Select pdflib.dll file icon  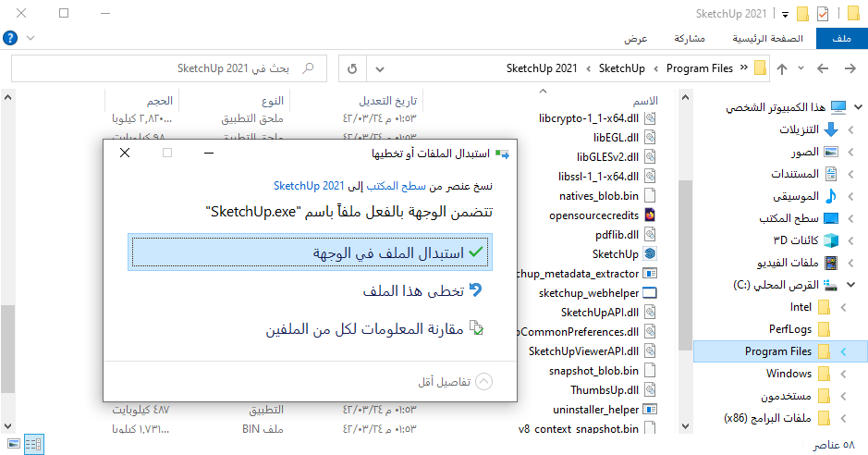point(650,234)
